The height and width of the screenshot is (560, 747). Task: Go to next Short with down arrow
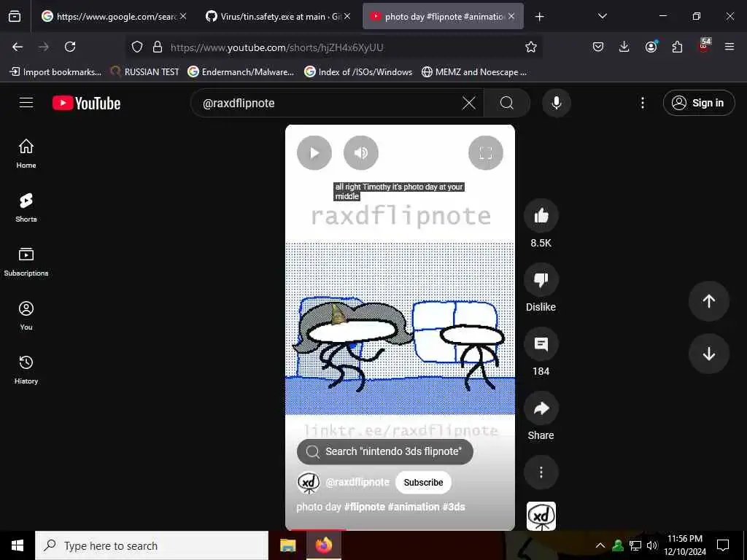tap(708, 354)
